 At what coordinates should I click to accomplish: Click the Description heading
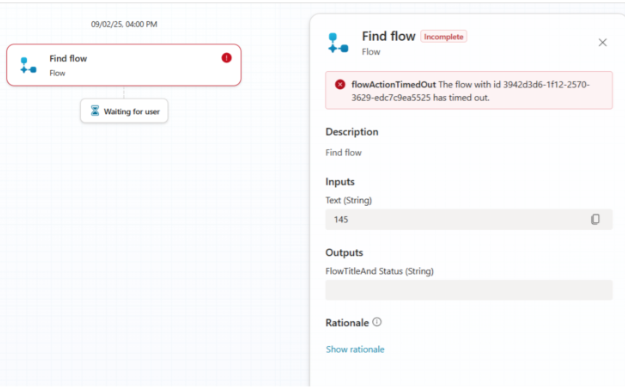point(352,132)
